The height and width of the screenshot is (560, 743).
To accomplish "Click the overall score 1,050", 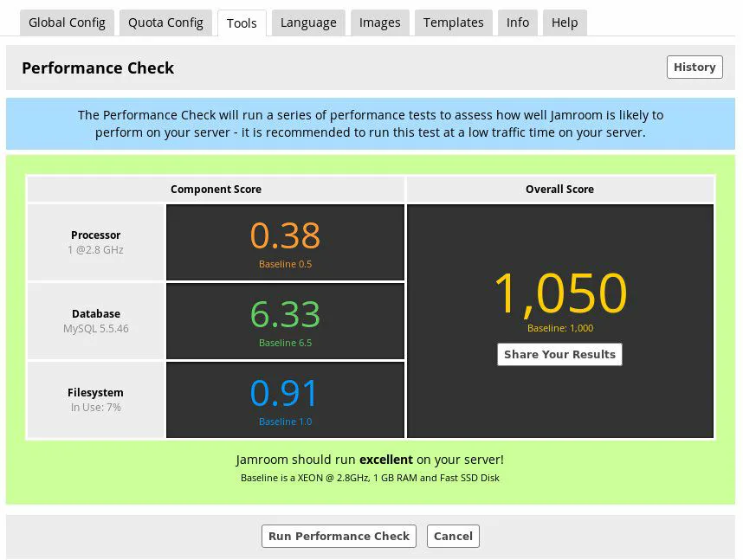I will pyautogui.click(x=560, y=293).
